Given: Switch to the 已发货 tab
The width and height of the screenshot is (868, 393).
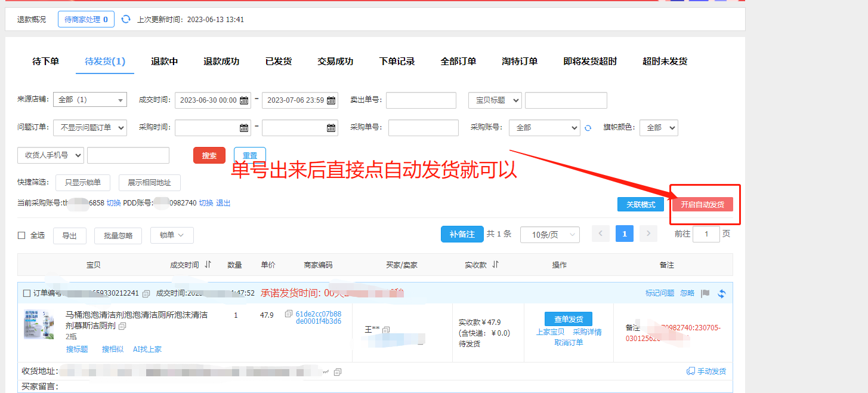Looking at the screenshot, I should pyautogui.click(x=279, y=62).
